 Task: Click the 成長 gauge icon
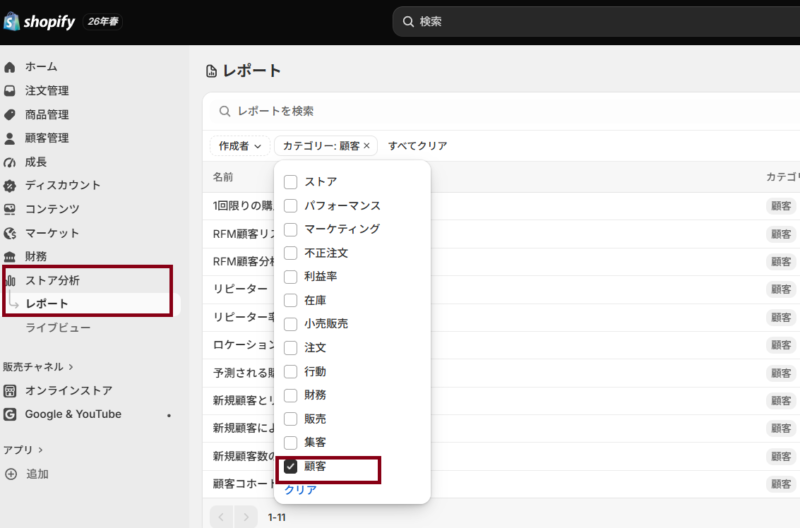click(10, 162)
